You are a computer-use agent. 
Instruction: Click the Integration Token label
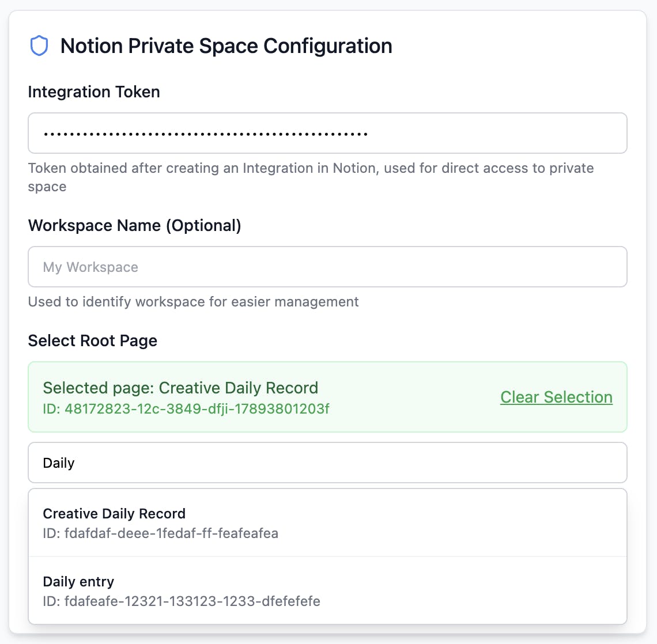(x=94, y=92)
